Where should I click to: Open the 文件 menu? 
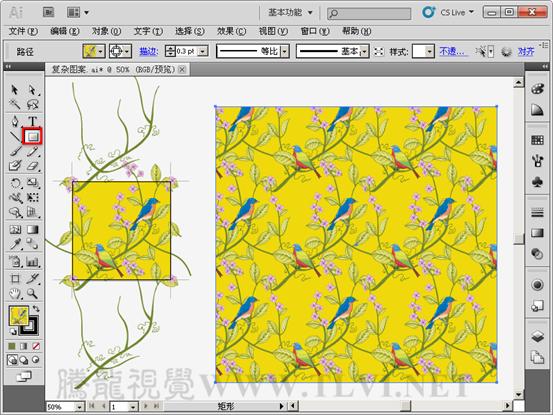click(23, 31)
